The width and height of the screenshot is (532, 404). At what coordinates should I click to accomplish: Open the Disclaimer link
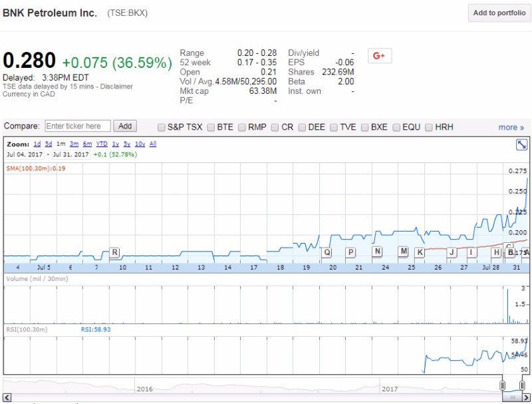pyautogui.click(x=116, y=87)
